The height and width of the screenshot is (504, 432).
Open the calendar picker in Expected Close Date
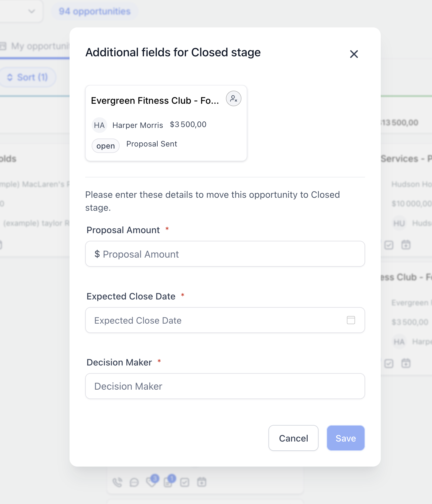(x=351, y=320)
